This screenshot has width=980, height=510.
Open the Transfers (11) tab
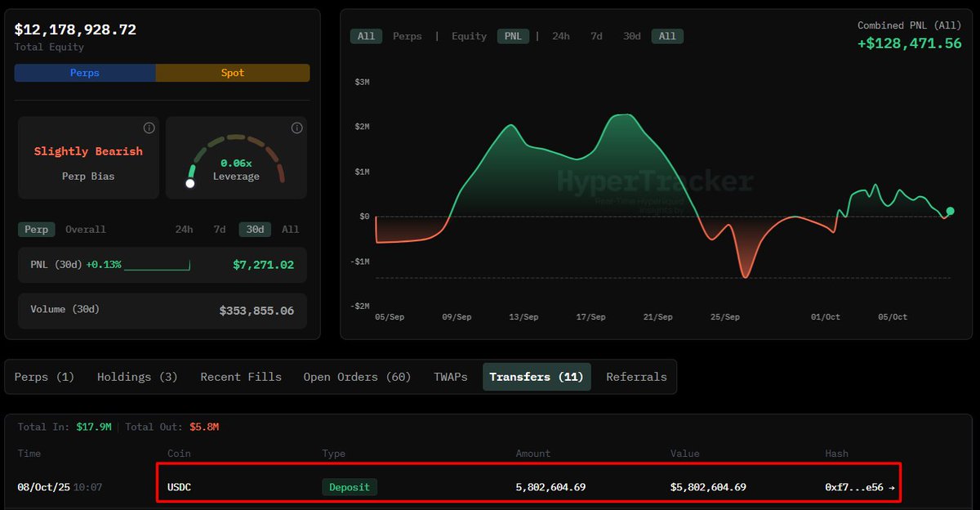pyautogui.click(x=537, y=377)
